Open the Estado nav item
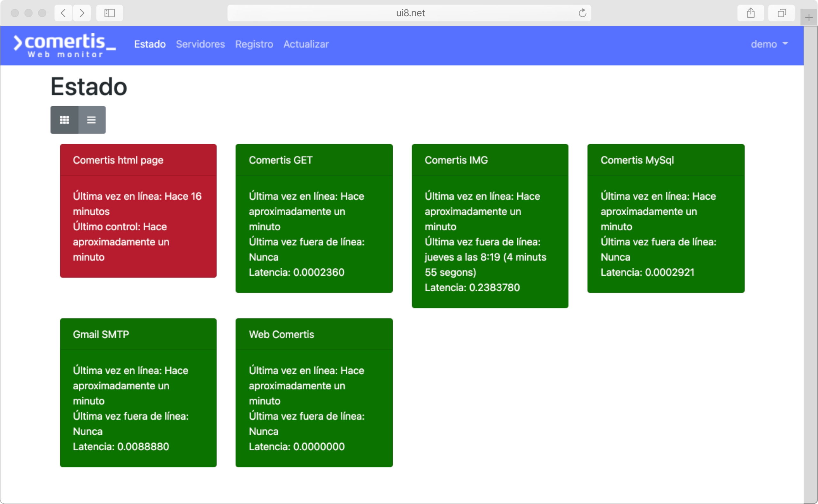This screenshot has width=818, height=504. point(150,44)
